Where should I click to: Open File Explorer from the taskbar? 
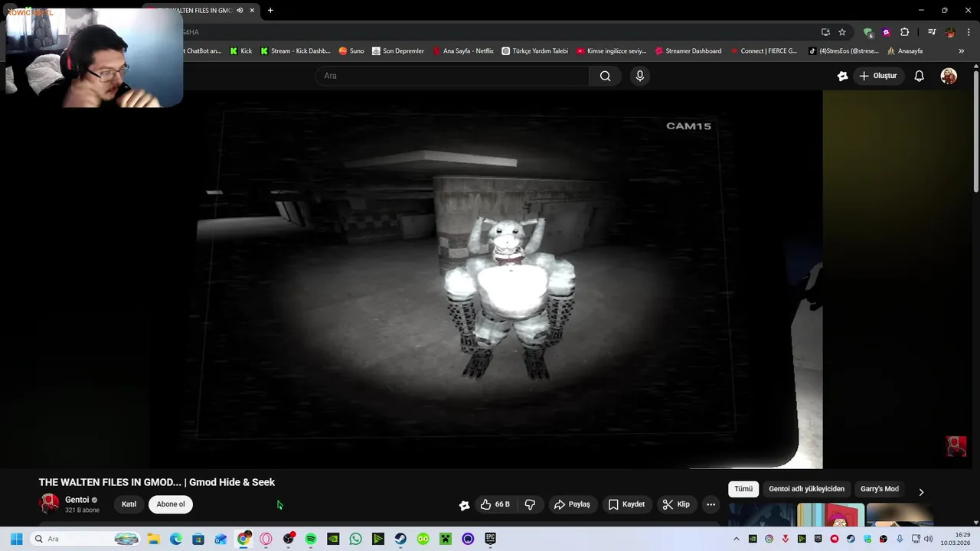click(153, 539)
